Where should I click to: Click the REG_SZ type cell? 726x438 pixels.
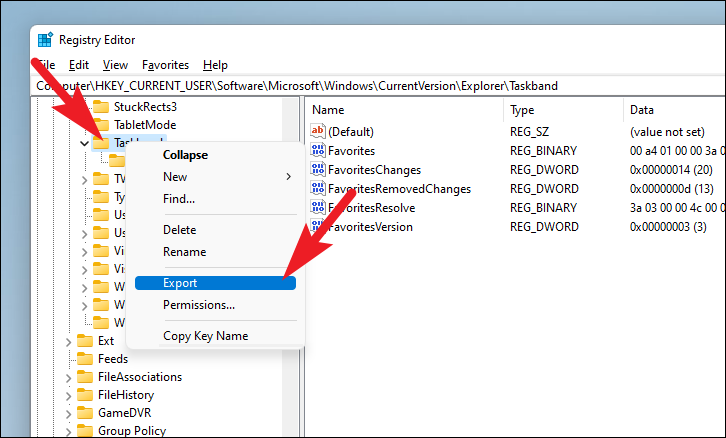[529, 132]
